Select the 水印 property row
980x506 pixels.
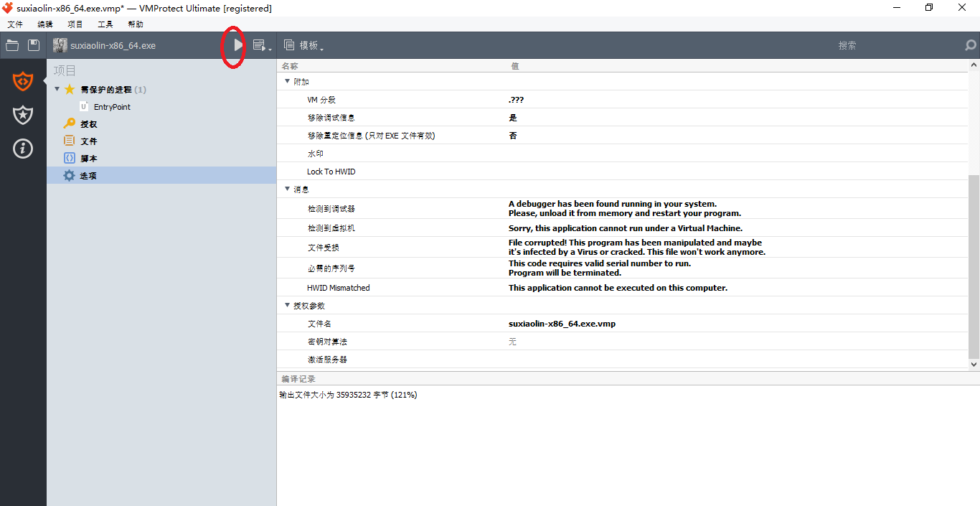[623, 154]
